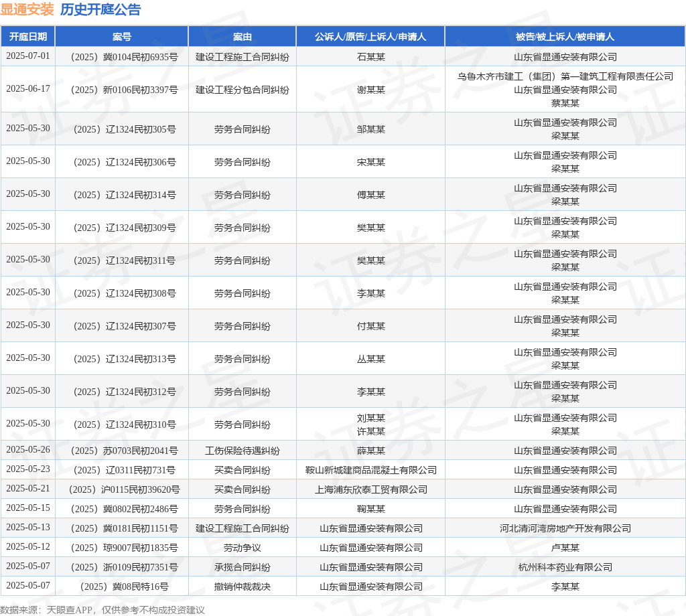Click plaintiff 鞍山新城建商品混凝土有限公司

coord(371,470)
